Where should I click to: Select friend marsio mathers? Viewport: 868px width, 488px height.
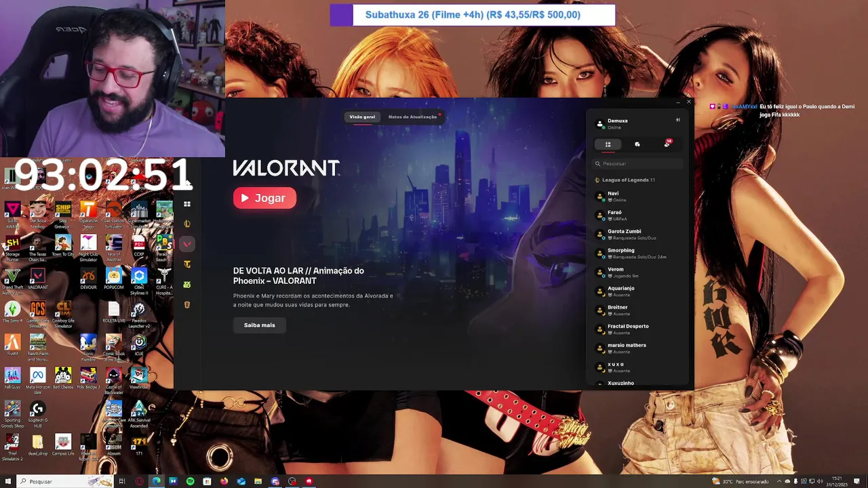[x=637, y=348]
